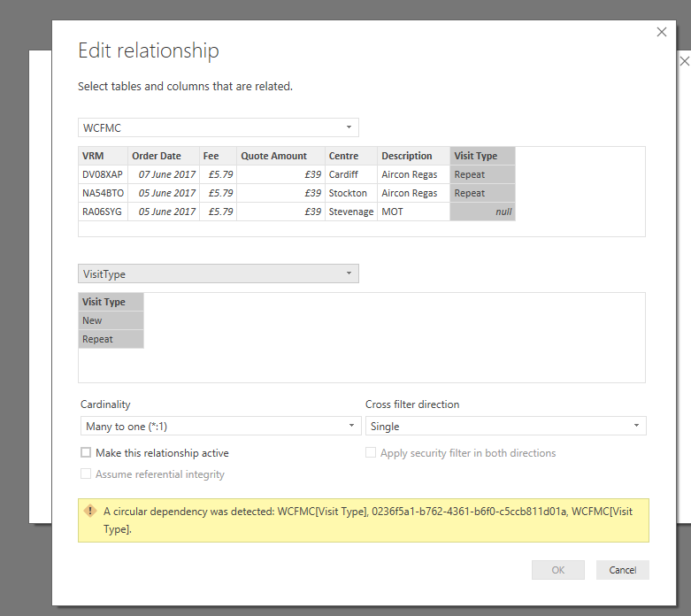The height and width of the screenshot is (616, 691).
Task: Click the RA06SYG cell
Action: click(104, 212)
